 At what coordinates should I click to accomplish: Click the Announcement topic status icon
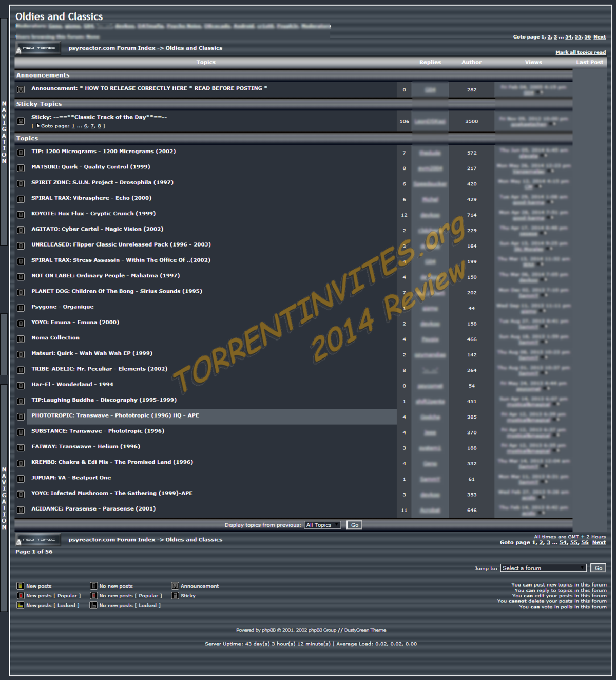coord(21,89)
